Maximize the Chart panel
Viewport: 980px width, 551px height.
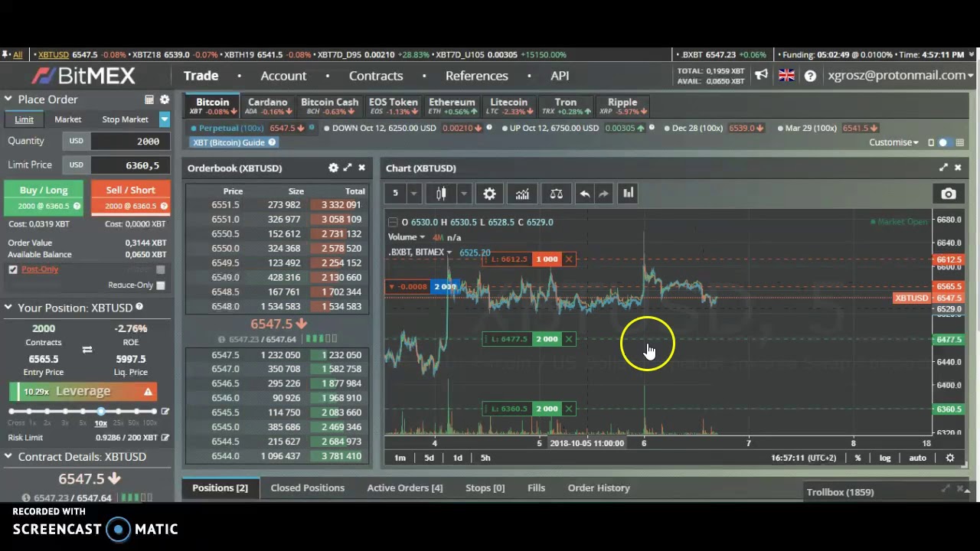click(943, 168)
